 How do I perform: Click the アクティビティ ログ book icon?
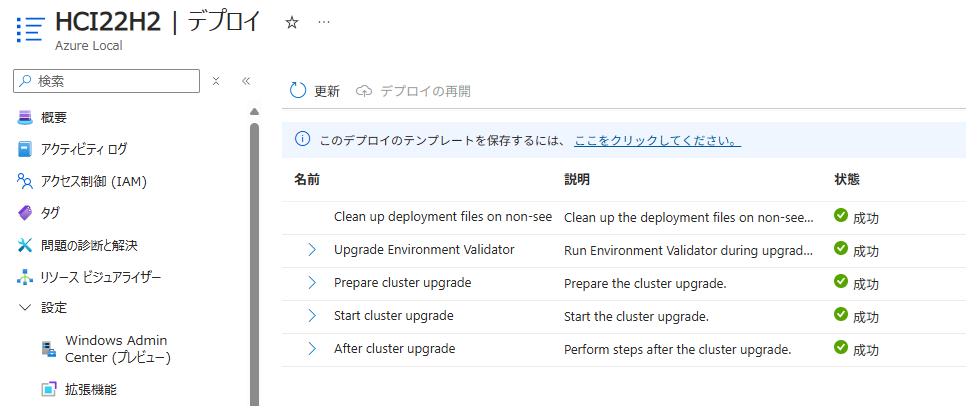pos(25,149)
